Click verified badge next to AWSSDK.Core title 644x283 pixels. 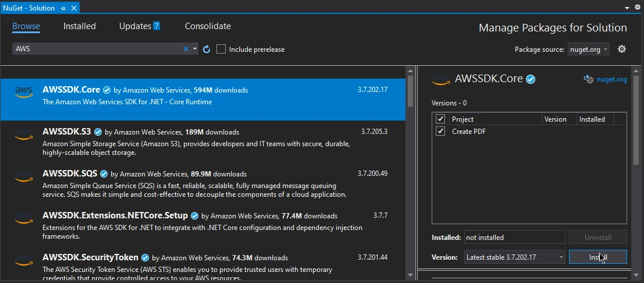point(531,79)
